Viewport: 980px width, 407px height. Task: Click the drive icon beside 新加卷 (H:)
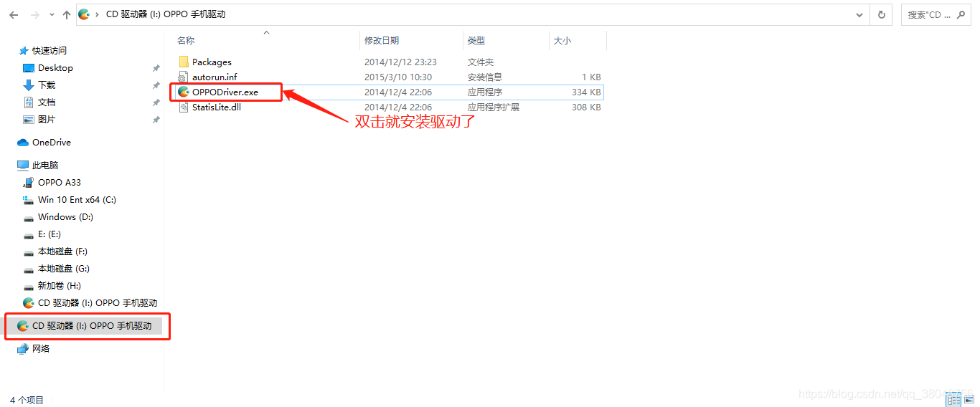(x=29, y=286)
